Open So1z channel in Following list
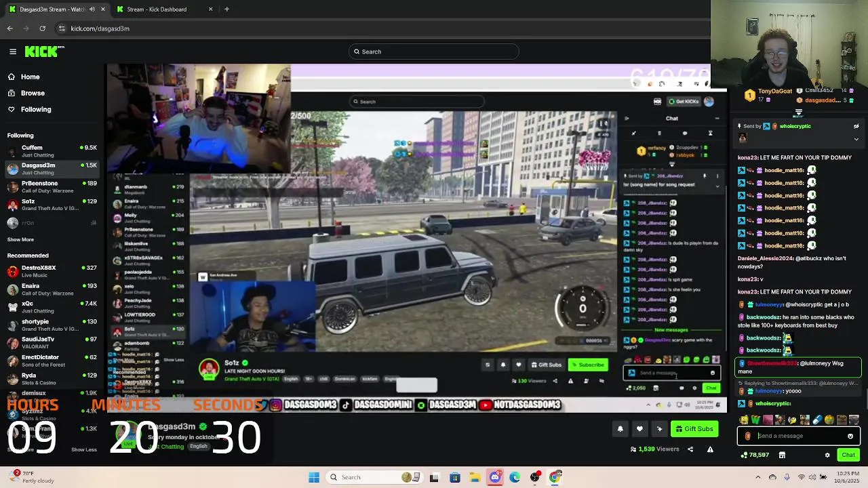The height and width of the screenshot is (488, 868). [x=52, y=205]
